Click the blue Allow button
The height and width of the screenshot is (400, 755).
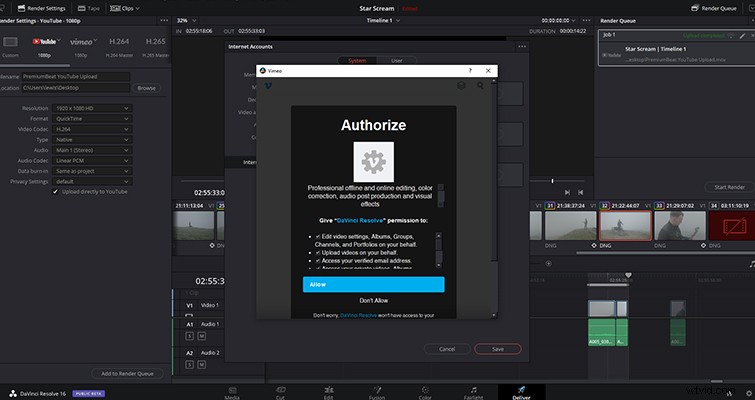[x=374, y=284]
